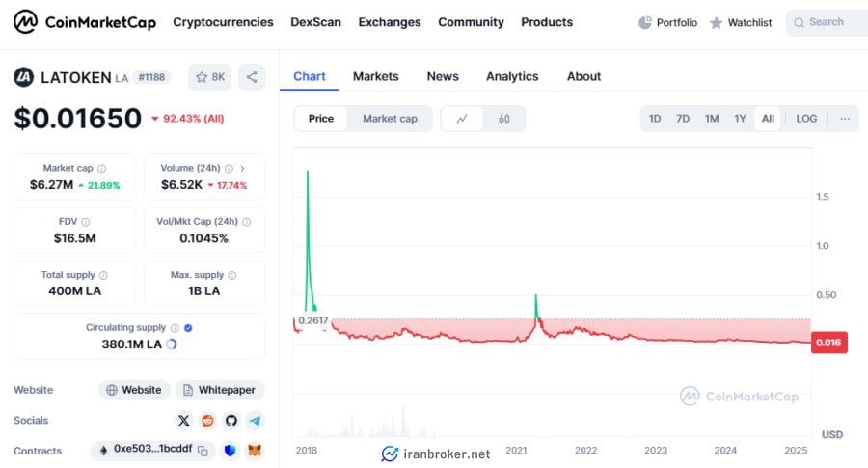The image size is (868, 468).
Task: Click the 92.43% (All) change text
Action: 188,119
